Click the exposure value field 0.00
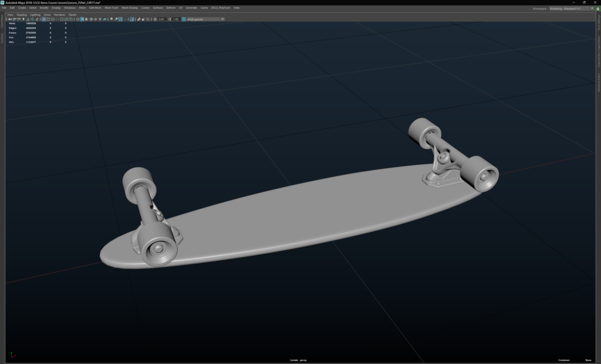The image size is (601, 364). pos(162,19)
